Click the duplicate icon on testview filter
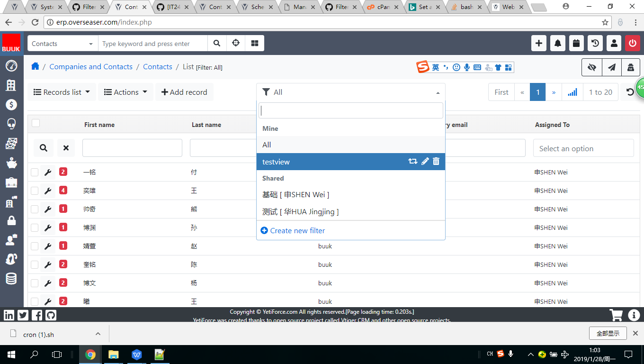 pyautogui.click(x=413, y=161)
